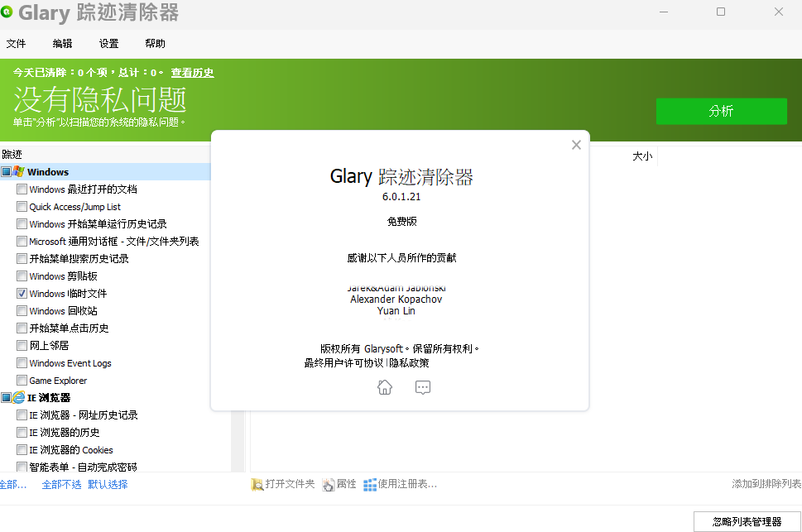Click the 免费版 edition label

tap(402, 222)
